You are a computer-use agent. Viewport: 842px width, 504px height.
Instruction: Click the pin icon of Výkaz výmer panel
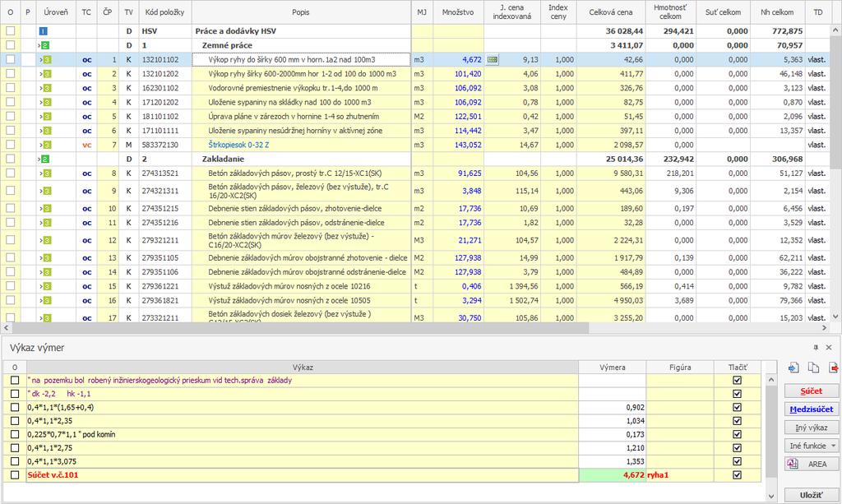click(x=817, y=347)
